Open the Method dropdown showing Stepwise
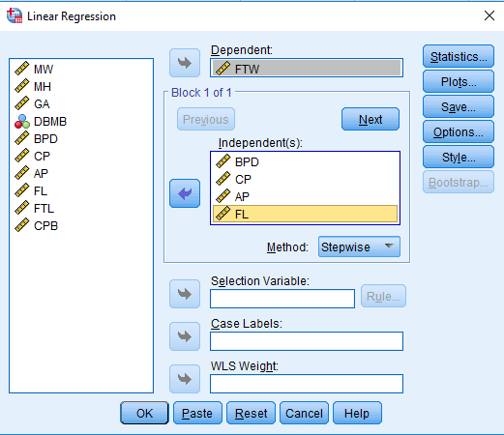The image size is (504, 435). coord(359,246)
